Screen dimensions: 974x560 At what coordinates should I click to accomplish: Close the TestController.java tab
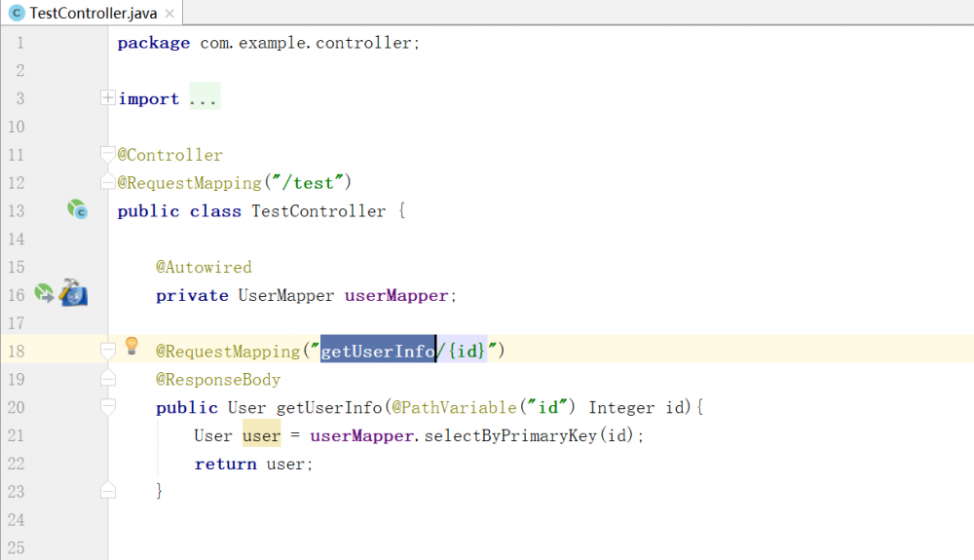click(x=169, y=13)
